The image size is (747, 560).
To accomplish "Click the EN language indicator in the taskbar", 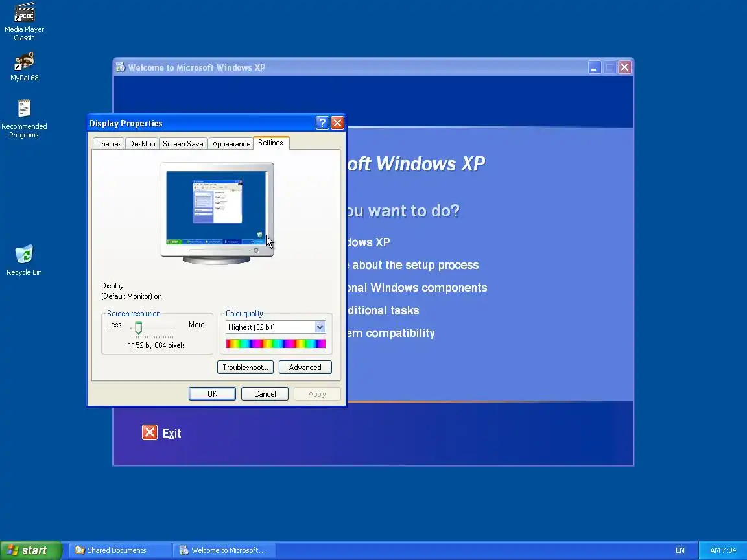I will pos(680,550).
